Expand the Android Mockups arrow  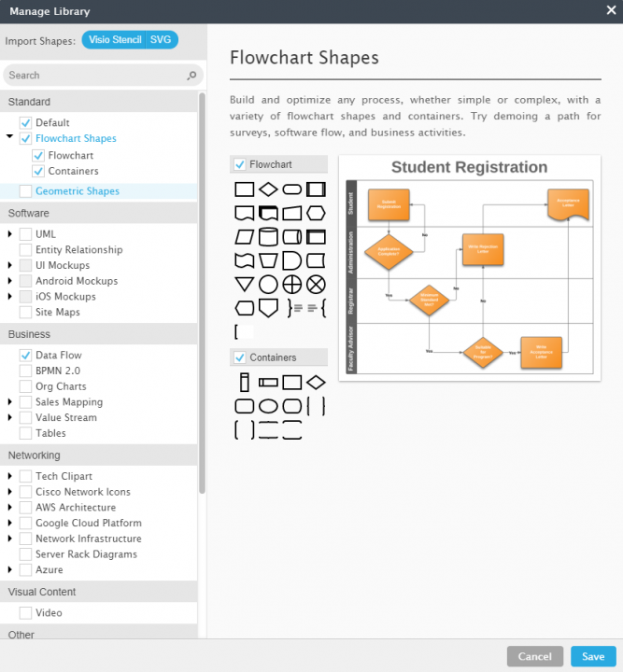click(x=10, y=281)
